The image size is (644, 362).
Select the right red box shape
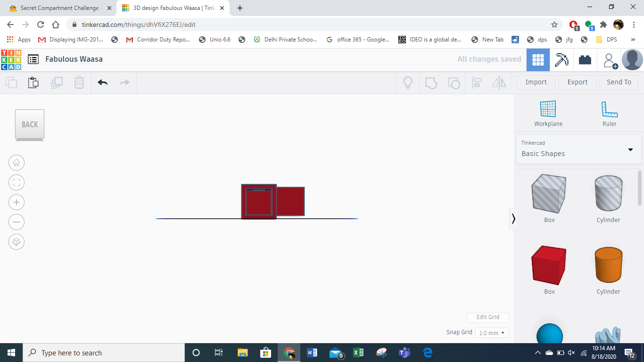click(x=290, y=201)
